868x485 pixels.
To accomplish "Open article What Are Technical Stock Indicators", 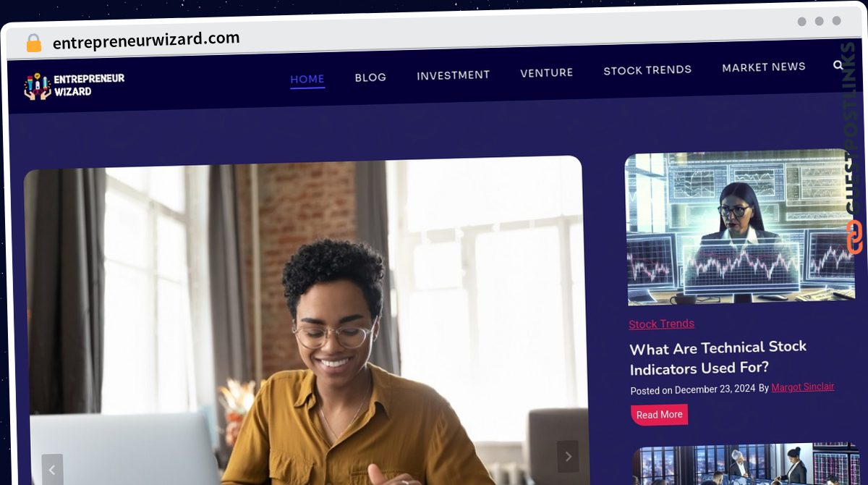I will (718, 358).
